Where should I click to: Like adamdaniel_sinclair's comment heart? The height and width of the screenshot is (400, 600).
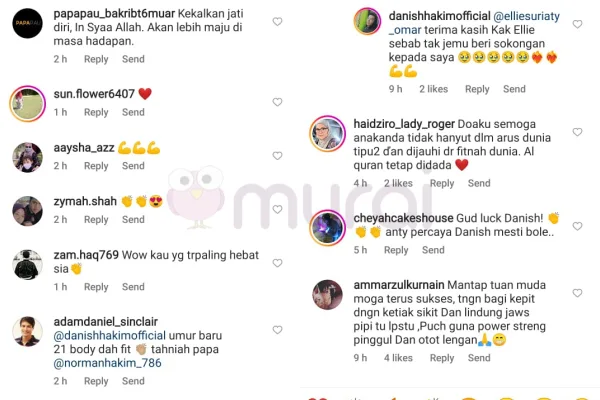click(277, 330)
